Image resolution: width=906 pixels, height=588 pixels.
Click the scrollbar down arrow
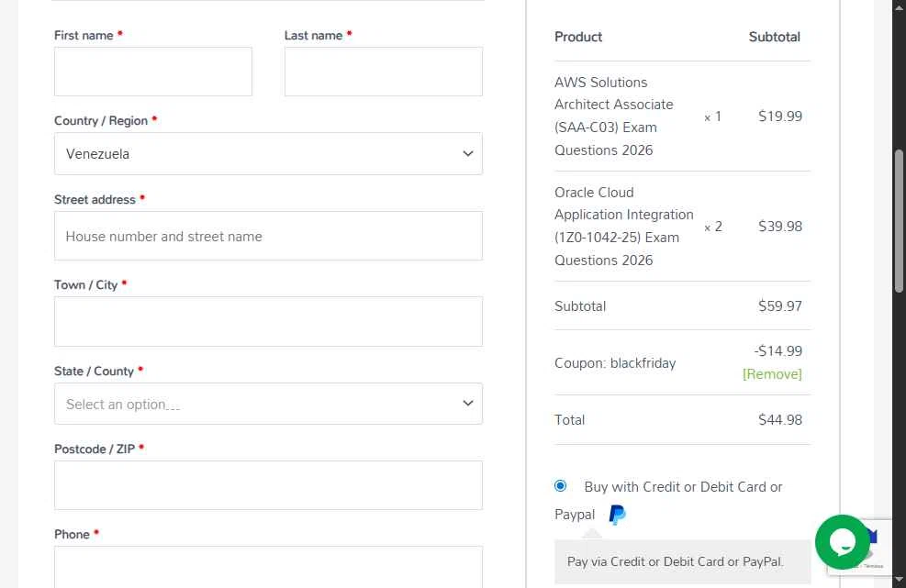pyautogui.click(x=899, y=580)
